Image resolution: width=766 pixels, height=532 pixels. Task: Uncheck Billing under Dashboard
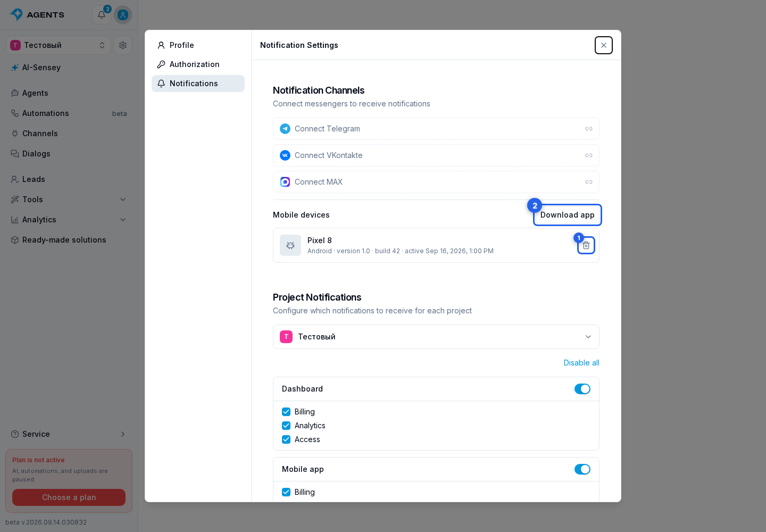pos(286,412)
